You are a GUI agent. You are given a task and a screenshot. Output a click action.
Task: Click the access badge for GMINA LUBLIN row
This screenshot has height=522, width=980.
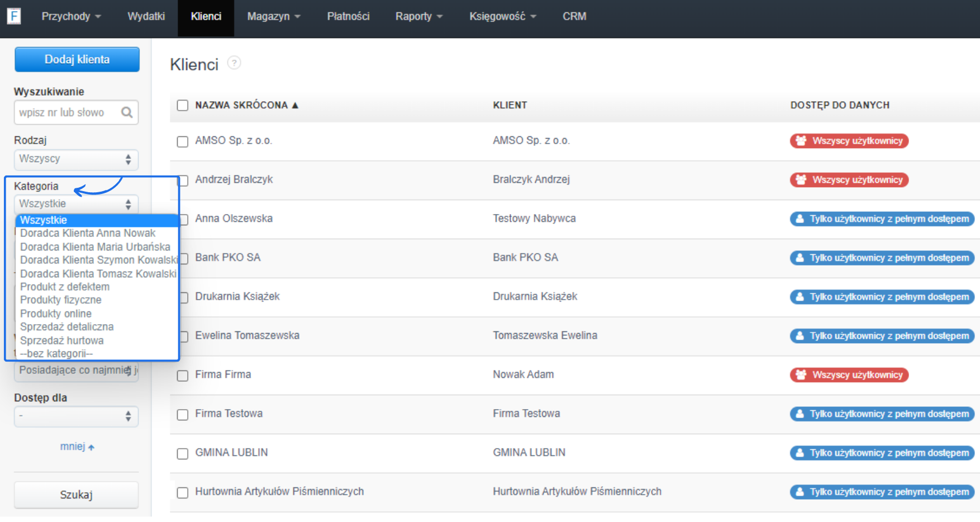point(882,453)
